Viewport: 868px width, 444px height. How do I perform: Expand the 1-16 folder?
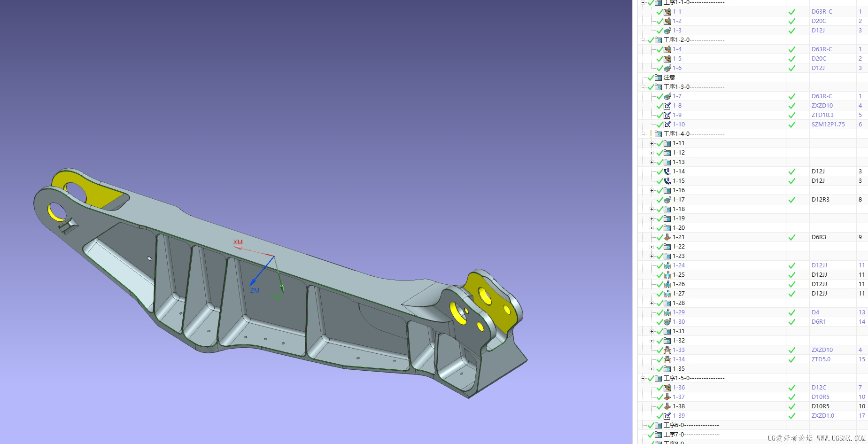click(651, 190)
